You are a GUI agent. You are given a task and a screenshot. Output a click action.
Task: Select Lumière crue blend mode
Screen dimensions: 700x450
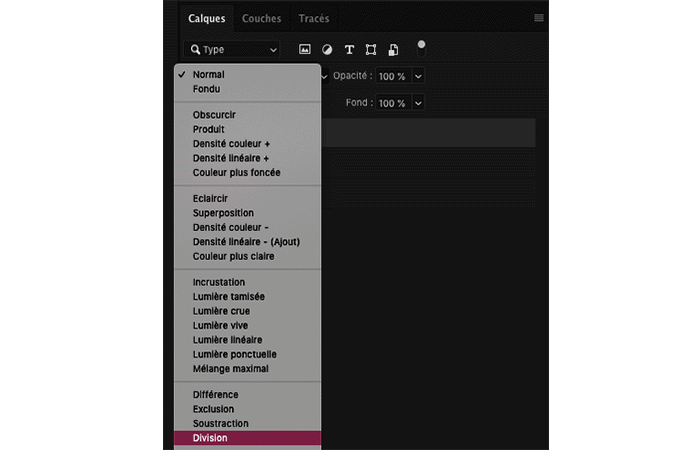point(247,311)
